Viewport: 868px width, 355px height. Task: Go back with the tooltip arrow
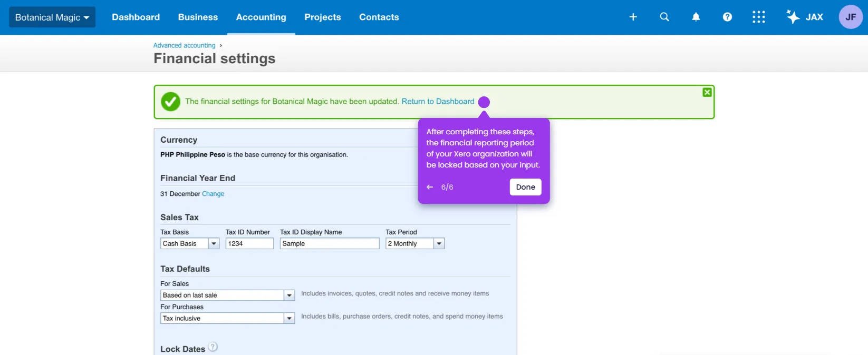pos(430,187)
